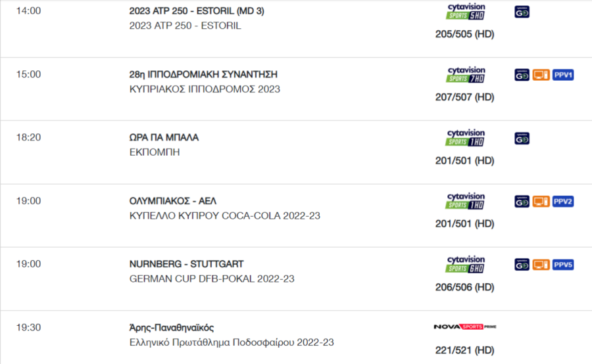Click the Go icon for ATP 250 Estoril
The width and height of the screenshot is (592, 364).
click(x=522, y=12)
